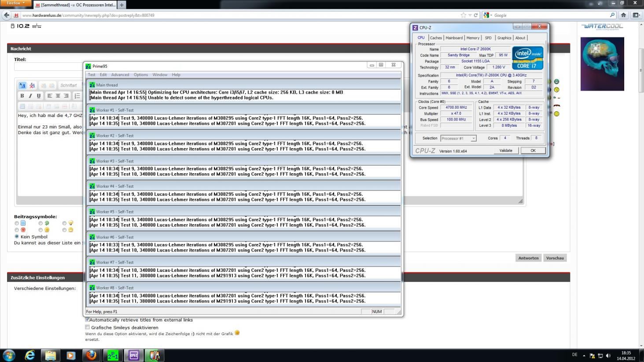The image size is (644, 362).
Task: Open the Firefox home page icon
Action: [x=623, y=15]
